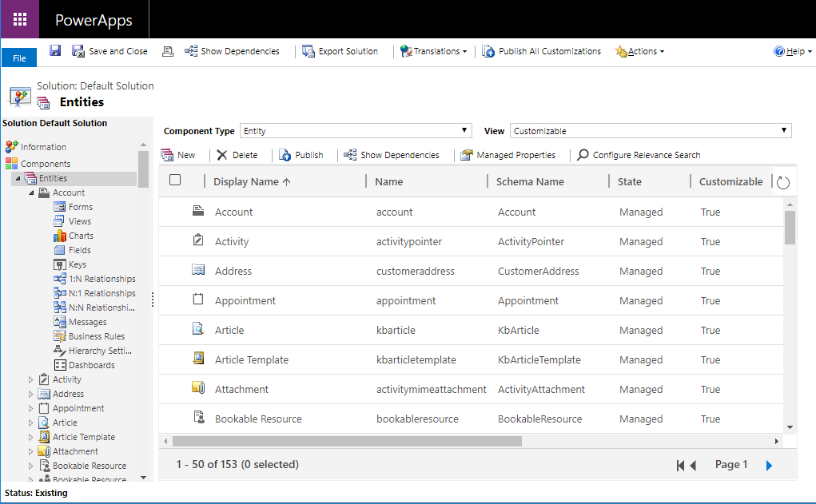Open the Component Type dropdown
This screenshot has width=816, height=504.
coord(356,130)
